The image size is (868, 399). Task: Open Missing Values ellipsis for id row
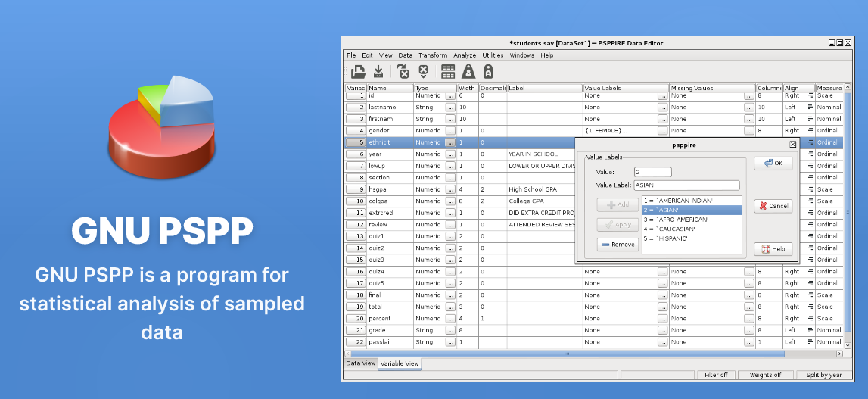749,96
